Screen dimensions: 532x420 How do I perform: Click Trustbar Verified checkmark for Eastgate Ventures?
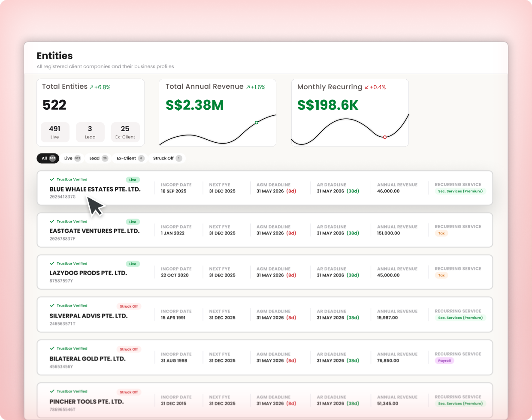click(52, 222)
